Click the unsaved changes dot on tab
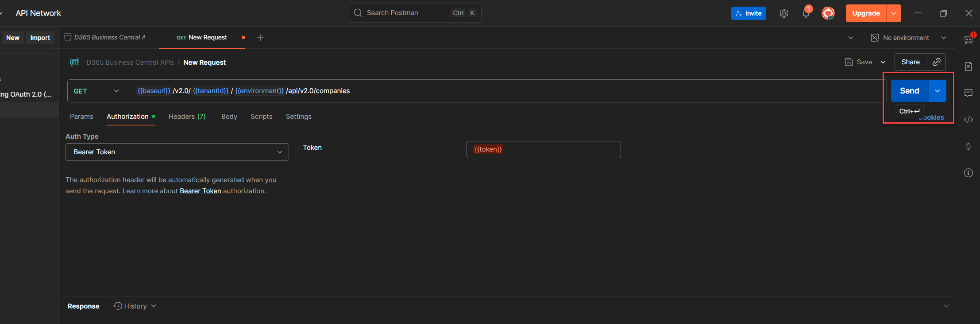Viewport: 980px width, 324px height. click(243, 38)
